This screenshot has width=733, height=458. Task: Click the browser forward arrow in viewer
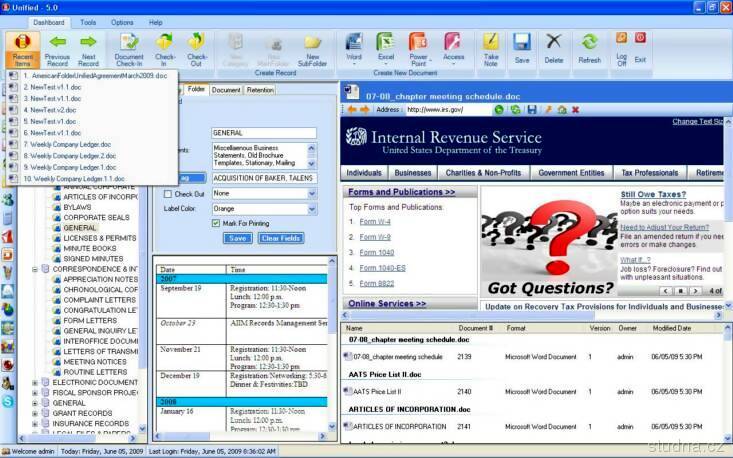coord(365,110)
